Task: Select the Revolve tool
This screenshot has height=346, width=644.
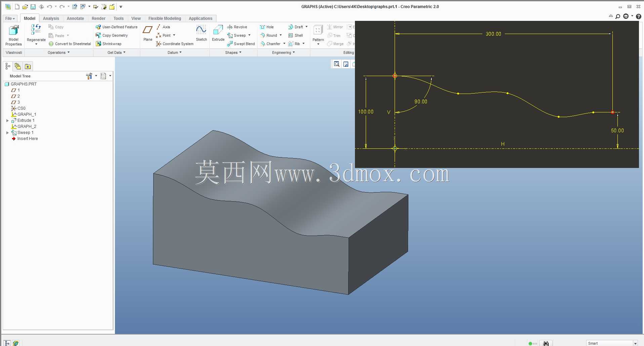Action: [237, 27]
